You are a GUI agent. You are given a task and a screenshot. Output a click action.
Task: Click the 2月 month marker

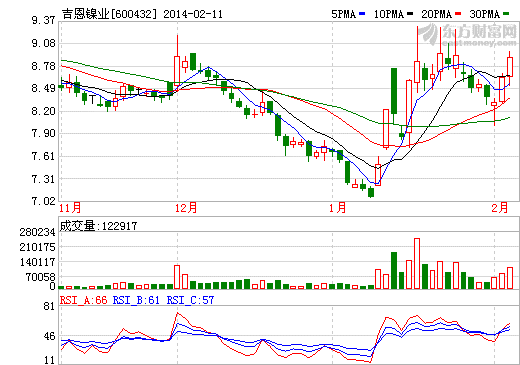tap(500, 208)
